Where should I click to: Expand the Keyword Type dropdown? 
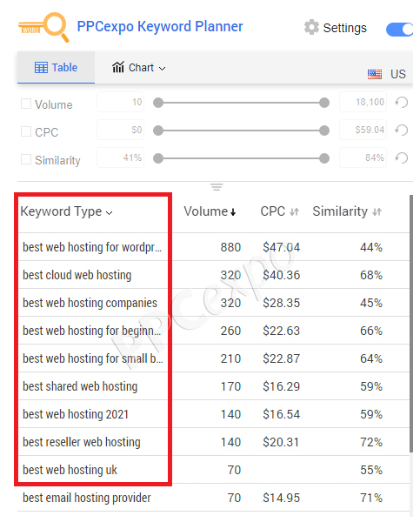109,213
